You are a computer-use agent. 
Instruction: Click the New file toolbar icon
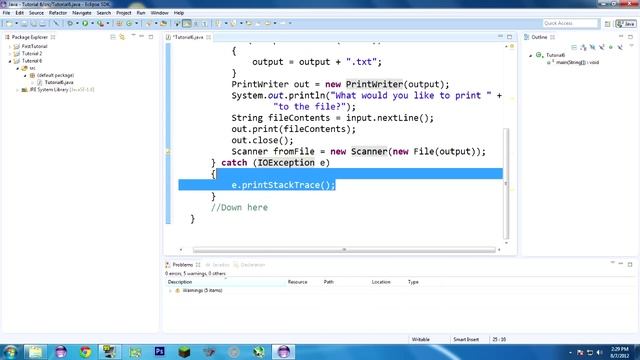point(9,24)
